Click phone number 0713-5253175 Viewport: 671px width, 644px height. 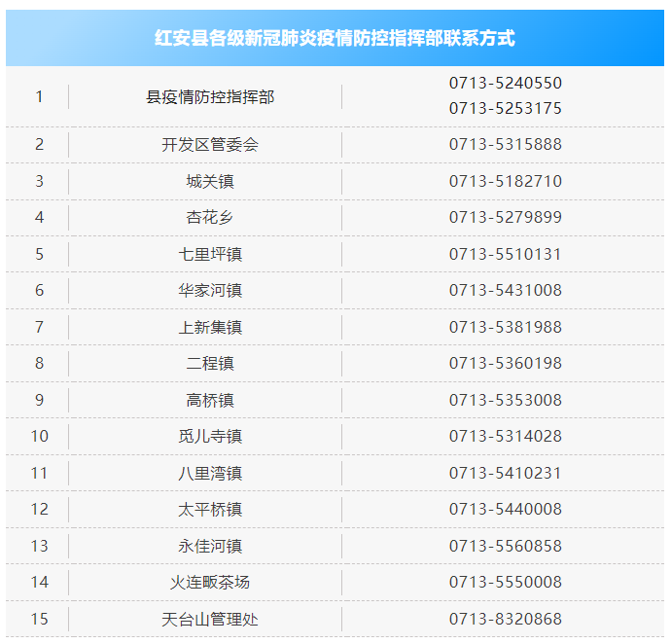[505, 109]
